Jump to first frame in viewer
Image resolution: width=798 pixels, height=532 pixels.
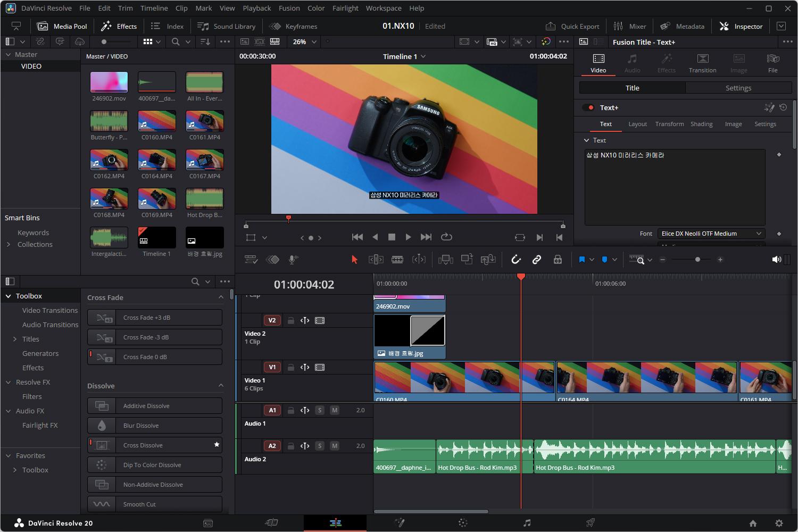point(358,237)
